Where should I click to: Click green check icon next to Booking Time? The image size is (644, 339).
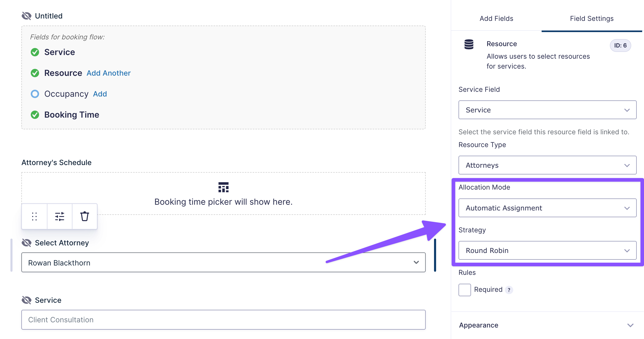tap(35, 115)
